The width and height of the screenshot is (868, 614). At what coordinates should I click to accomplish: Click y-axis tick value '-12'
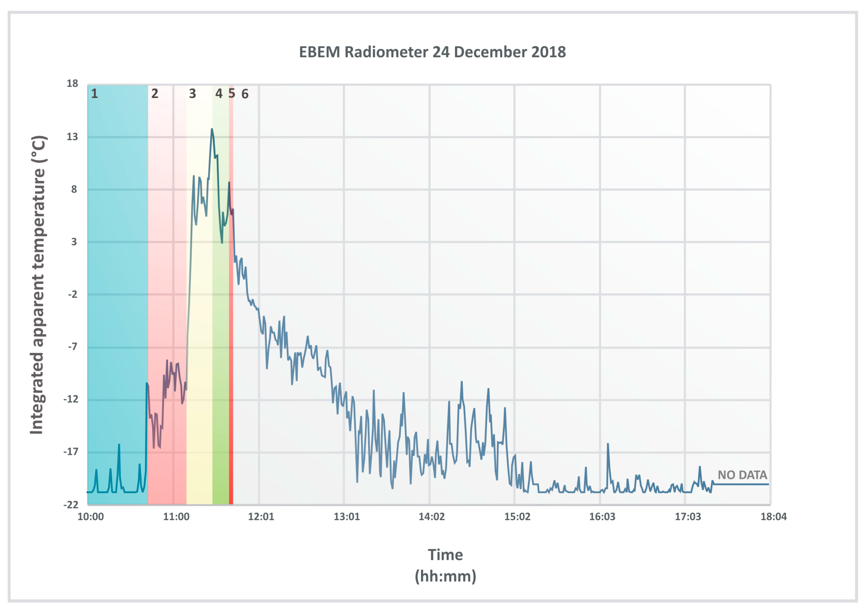pos(71,399)
